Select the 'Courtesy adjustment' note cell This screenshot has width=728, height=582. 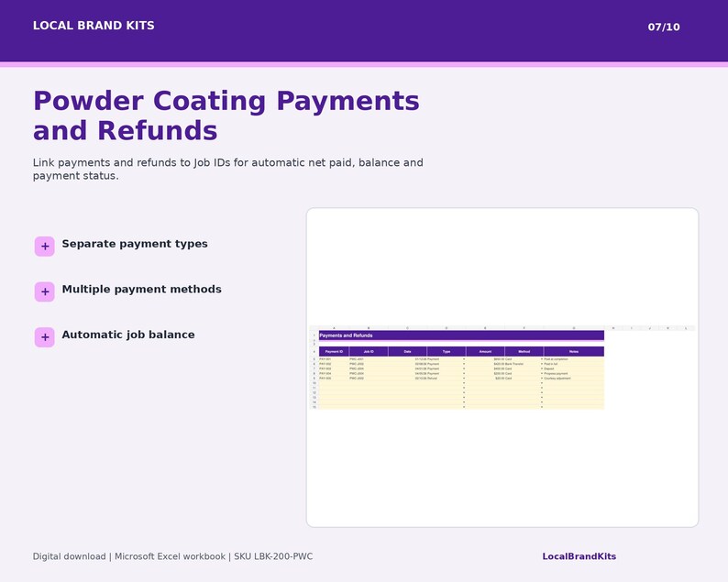click(574, 379)
